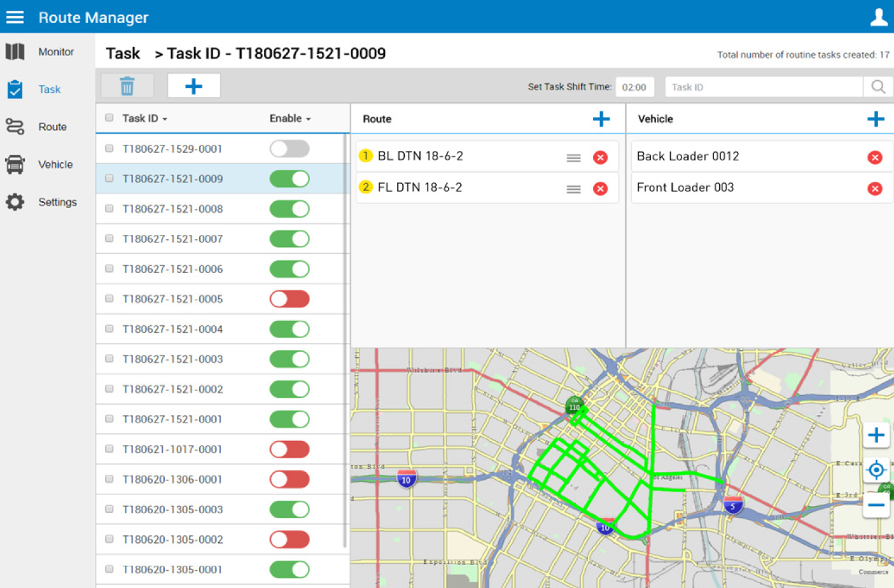Open the Vehicle sidebar section
The image size is (894, 588).
[x=55, y=165]
